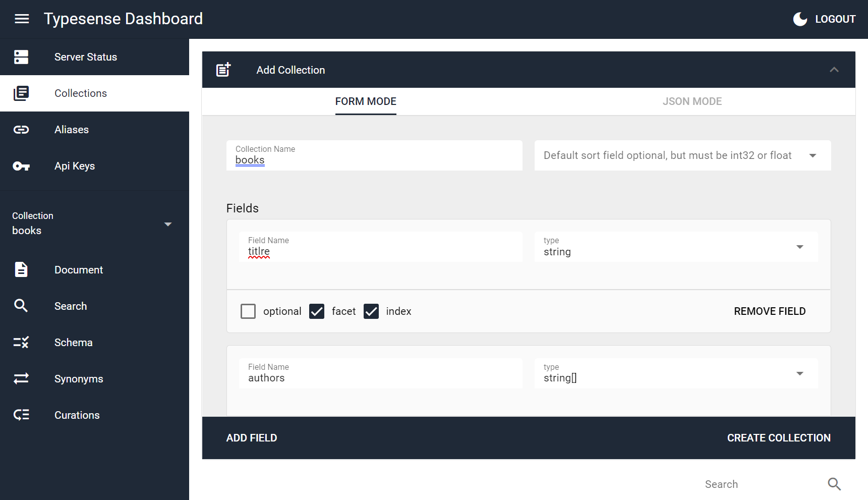Click the Collection Name input containing books
Image resolution: width=868 pixels, height=500 pixels.
pos(374,155)
